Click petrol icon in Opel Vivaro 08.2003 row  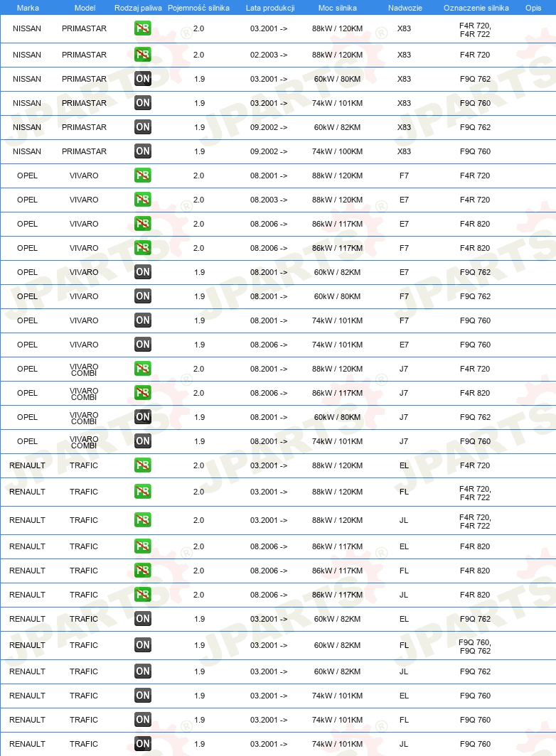142,199
